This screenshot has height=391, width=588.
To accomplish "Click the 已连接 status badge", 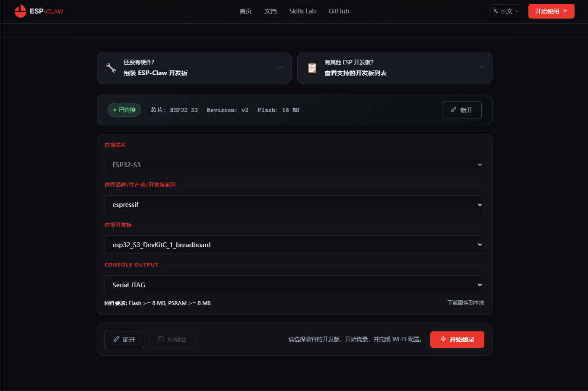I will coord(124,110).
